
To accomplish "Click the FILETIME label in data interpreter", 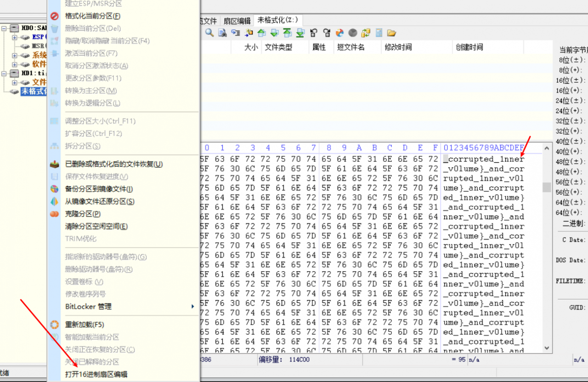I will pos(571,280).
